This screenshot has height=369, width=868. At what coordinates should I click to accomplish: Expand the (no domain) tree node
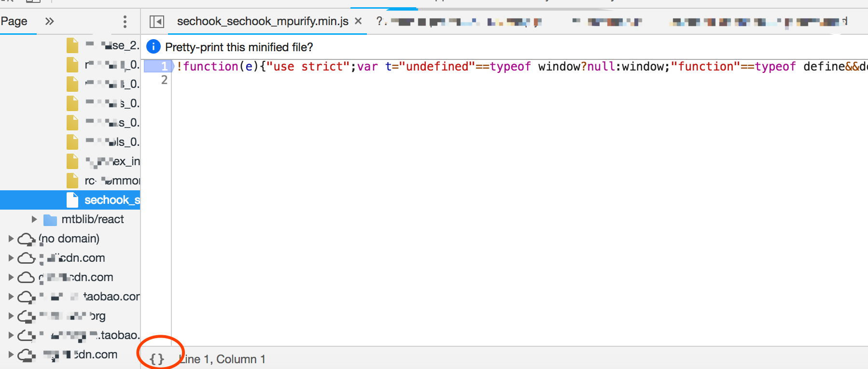pos(11,239)
